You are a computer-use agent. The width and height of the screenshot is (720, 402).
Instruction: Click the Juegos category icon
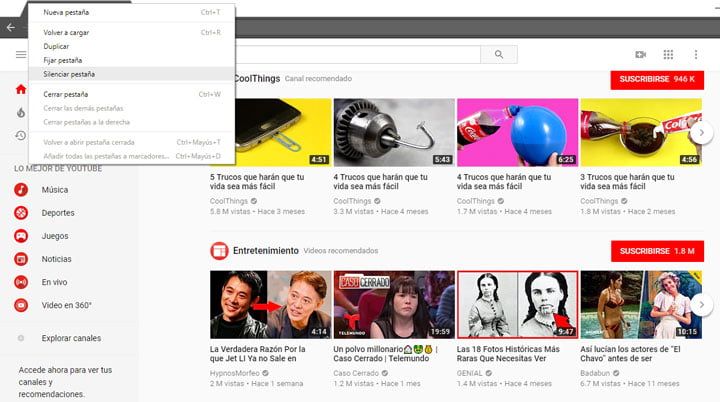coord(21,236)
